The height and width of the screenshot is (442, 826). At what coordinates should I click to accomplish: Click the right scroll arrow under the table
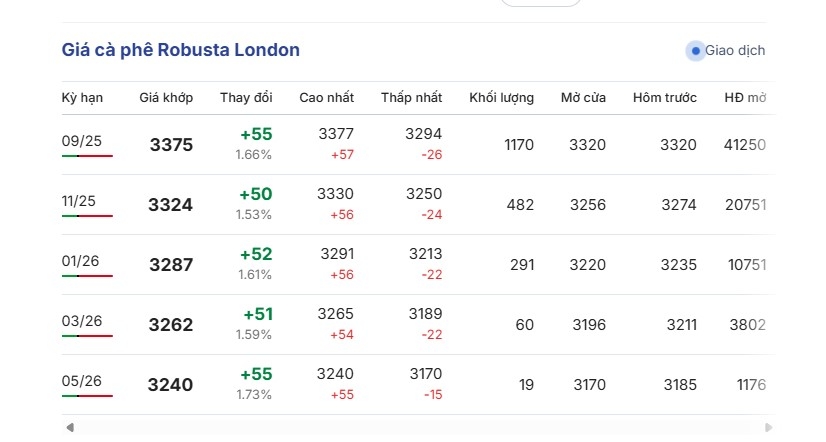769,427
